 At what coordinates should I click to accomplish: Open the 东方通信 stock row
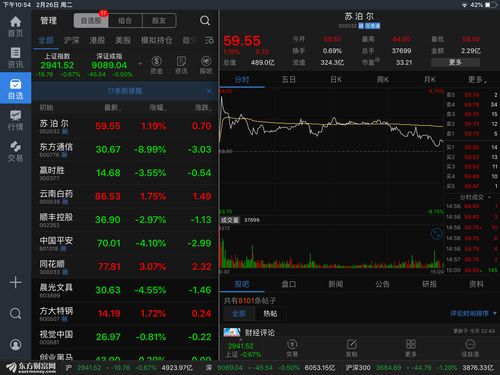(125, 150)
